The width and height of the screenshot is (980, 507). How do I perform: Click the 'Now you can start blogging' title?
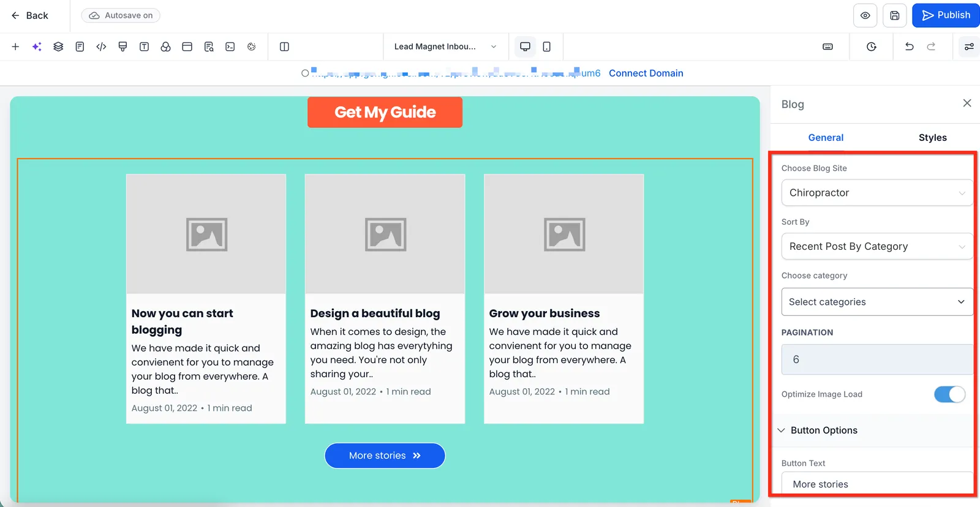coord(183,321)
